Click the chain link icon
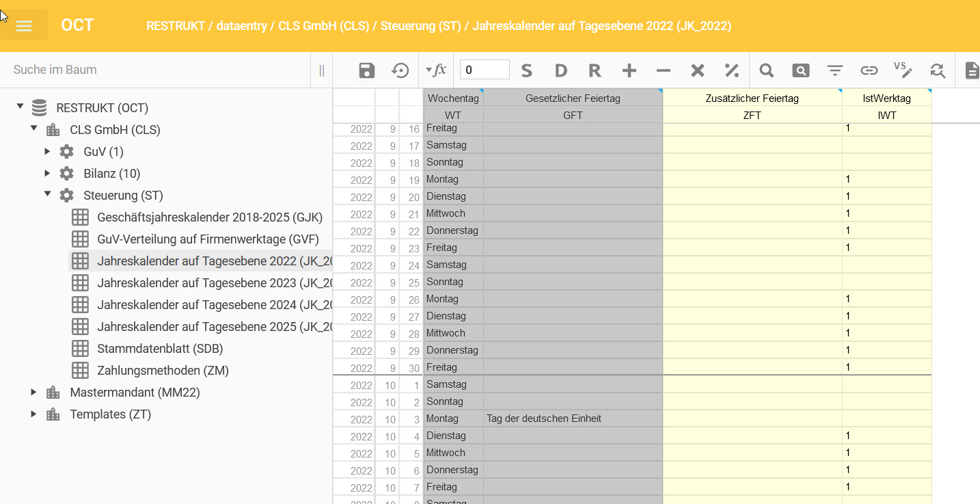 869,70
